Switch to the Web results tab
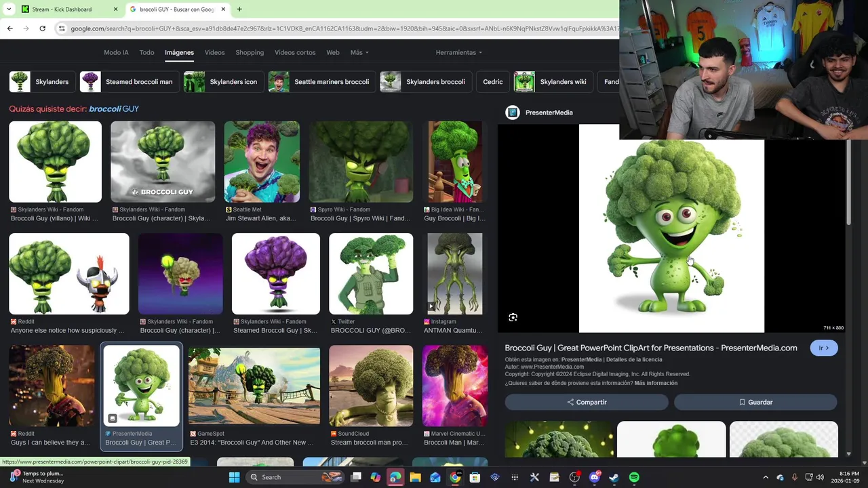This screenshot has width=868, height=488. [x=332, y=52]
